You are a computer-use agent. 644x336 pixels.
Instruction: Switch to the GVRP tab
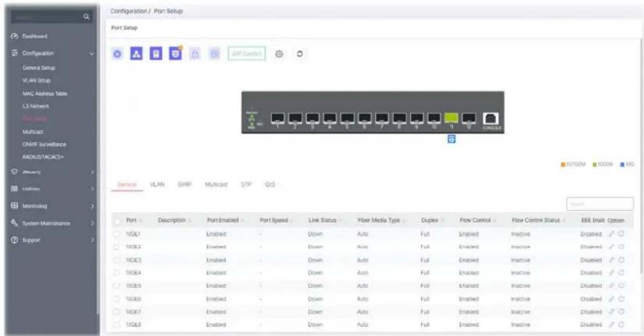185,184
